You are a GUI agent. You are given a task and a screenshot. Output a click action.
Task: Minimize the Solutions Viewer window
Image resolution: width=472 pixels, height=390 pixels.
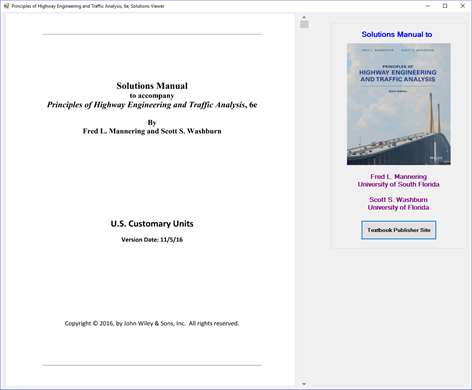[x=428, y=6]
